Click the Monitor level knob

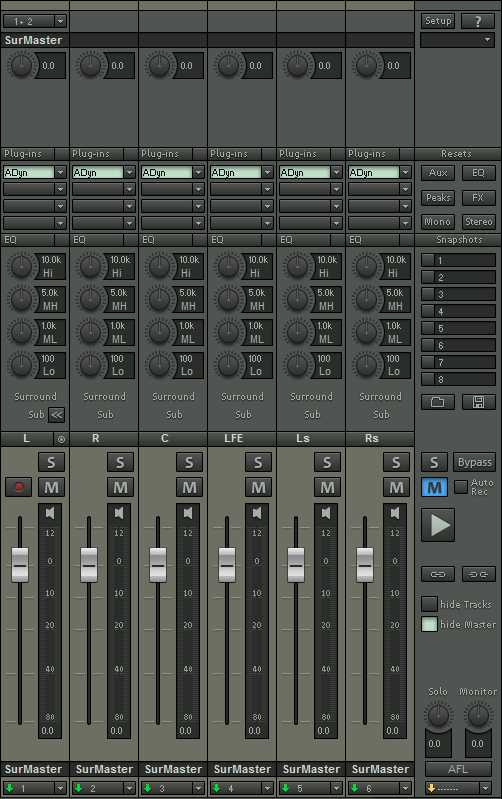click(x=478, y=715)
